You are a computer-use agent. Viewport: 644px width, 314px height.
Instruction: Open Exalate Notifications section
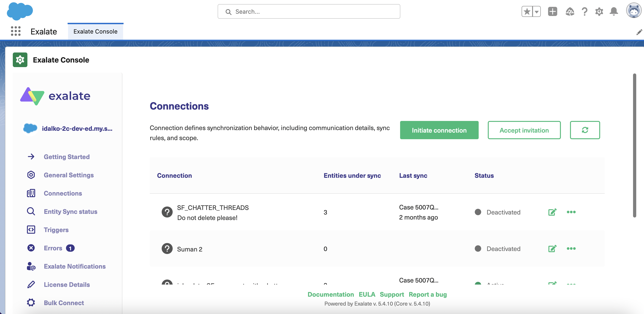coord(74,266)
